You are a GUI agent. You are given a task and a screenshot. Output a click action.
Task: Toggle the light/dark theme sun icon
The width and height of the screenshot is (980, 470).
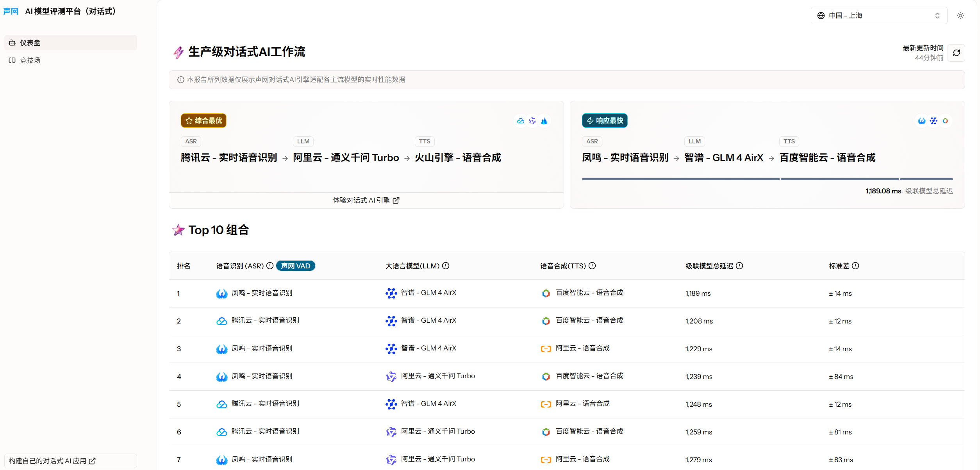[960, 16]
